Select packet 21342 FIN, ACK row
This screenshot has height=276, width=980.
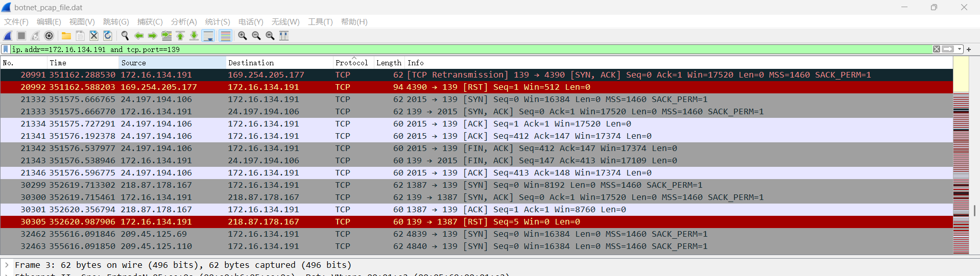[x=476, y=148]
